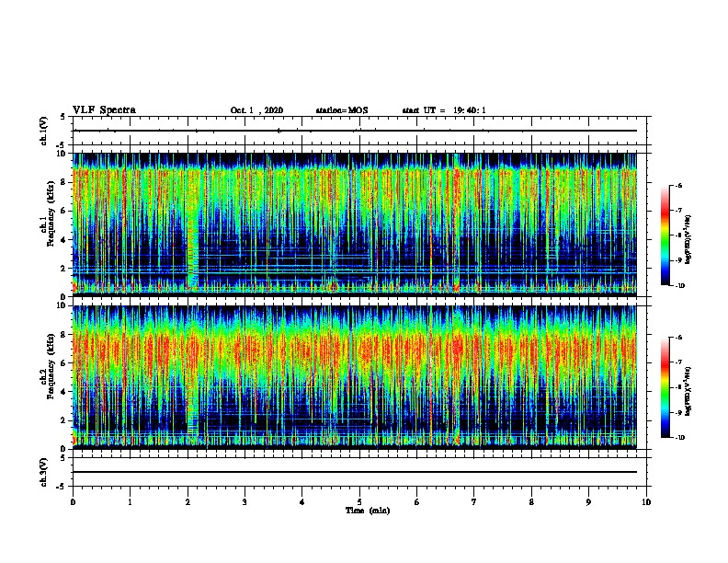Click time axis tick label "7"
The height and width of the screenshot is (563, 728).
474,502
